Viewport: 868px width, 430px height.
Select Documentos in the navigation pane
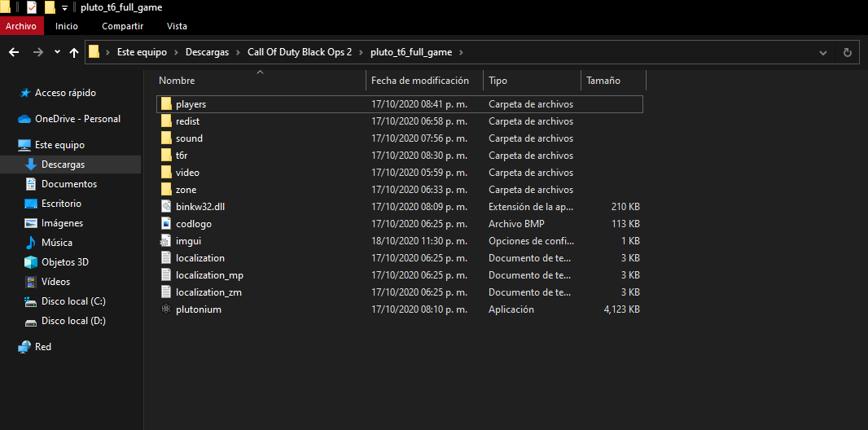(x=69, y=184)
